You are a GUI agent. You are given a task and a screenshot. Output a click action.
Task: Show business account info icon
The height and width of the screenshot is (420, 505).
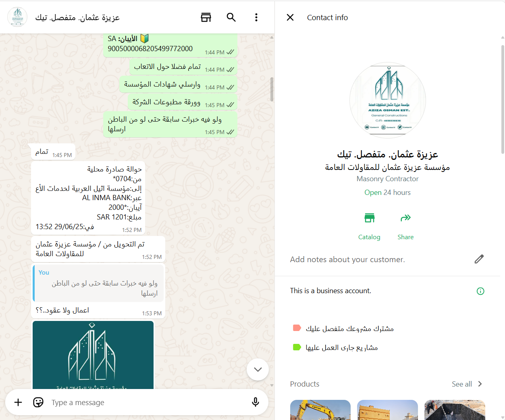point(480,291)
